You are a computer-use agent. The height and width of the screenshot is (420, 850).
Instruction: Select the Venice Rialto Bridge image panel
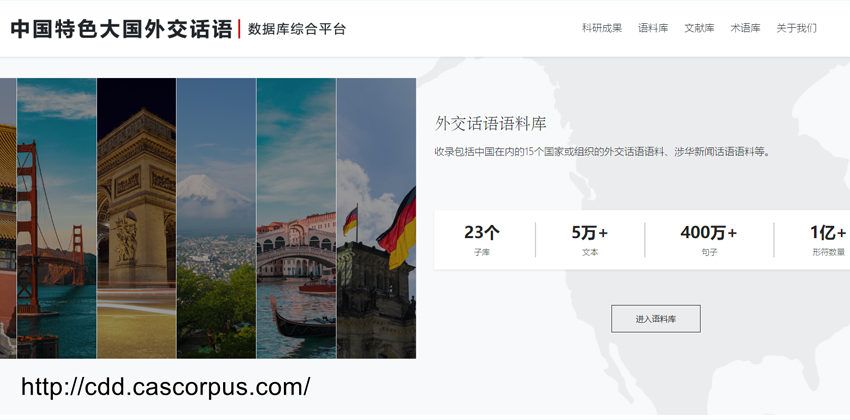pos(297,218)
